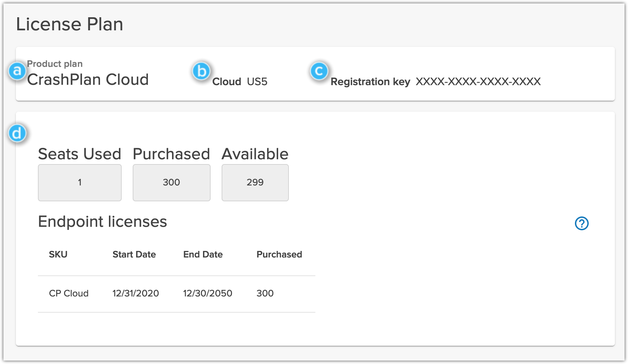Screen dimensions: 628x364
Task: Click the Registration key value
Action: (x=478, y=82)
